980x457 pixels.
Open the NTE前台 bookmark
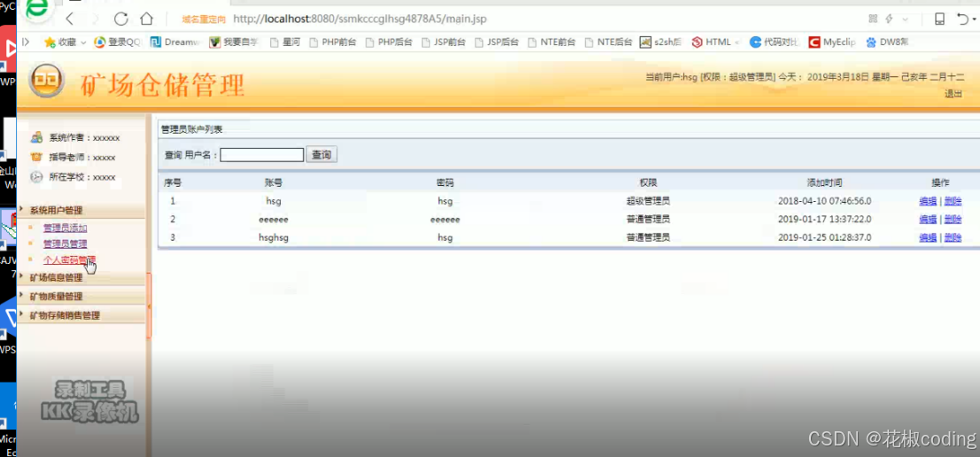click(x=552, y=43)
